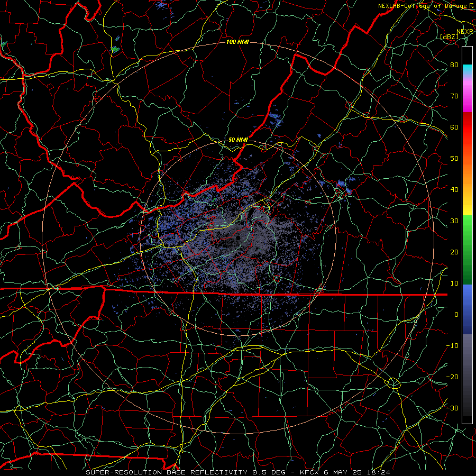Click the 30 value on the dBZ scale
This screenshot has height=476, width=476.
[454, 221]
